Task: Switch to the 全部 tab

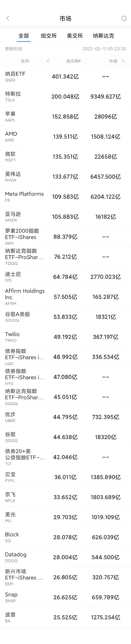Action: pyautogui.click(x=24, y=36)
